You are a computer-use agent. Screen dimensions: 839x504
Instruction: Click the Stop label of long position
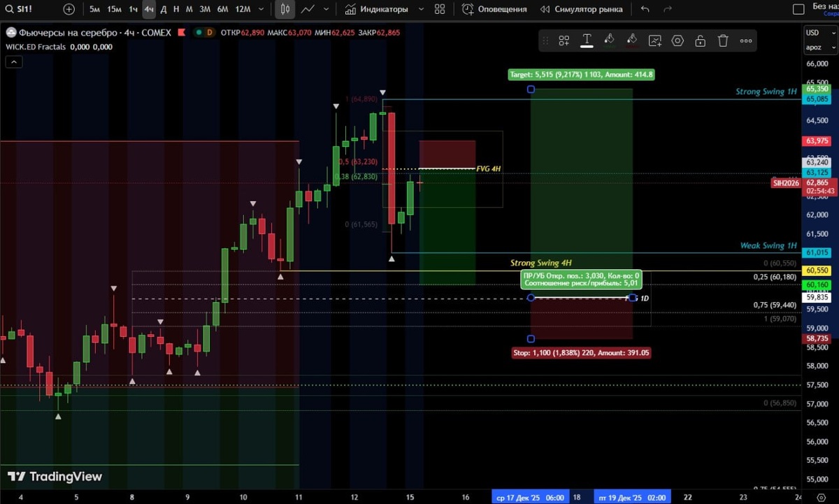point(582,353)
